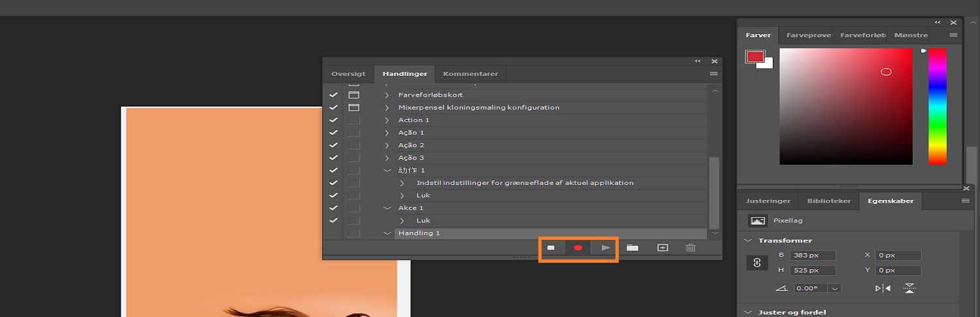Collapse the 动作 1 action

387,171
